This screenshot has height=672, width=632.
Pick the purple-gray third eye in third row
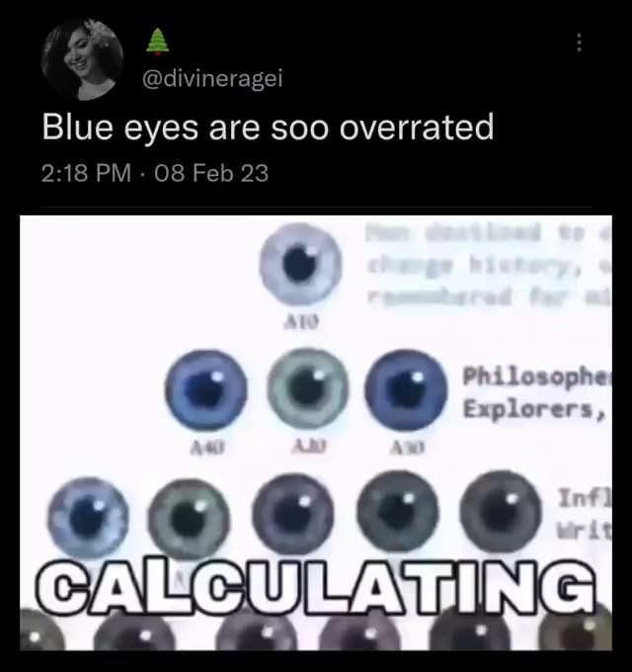(293, 515)
